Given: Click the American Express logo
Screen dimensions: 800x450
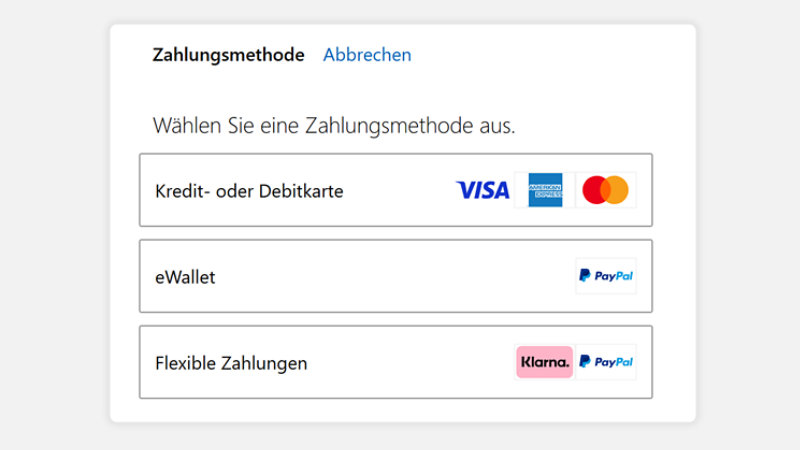Looking at the screenshot, I should click(545, 190).
